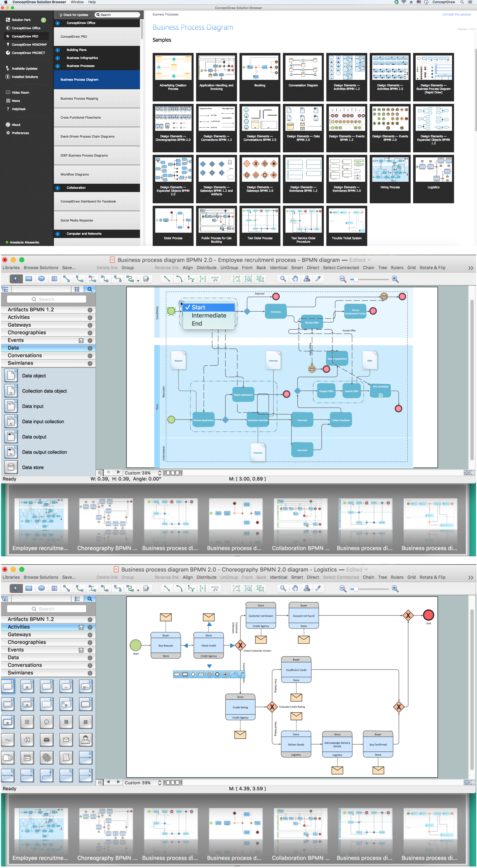The image size is (477, 868).
Task: Toggle Grid in Choreography window toolbar
Action: [x=411, y=577]
